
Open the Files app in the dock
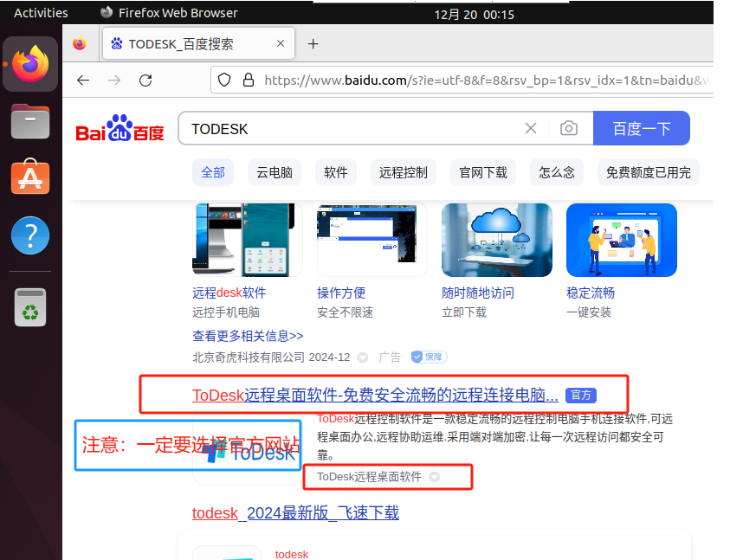[30, 122]
